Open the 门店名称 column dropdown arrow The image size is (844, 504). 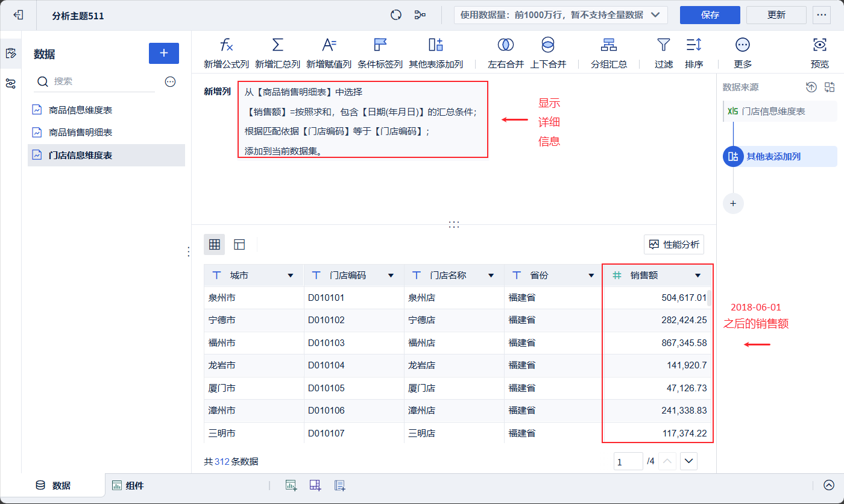point(491,276)
